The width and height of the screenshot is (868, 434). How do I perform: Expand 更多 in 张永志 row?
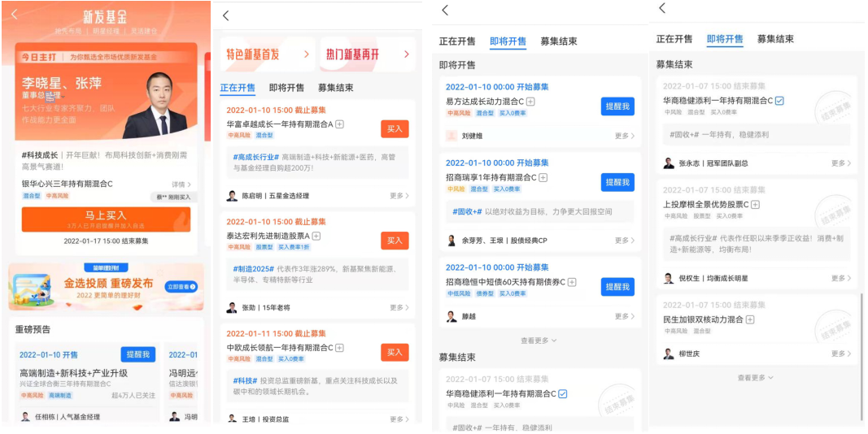(x=841, y=163)
